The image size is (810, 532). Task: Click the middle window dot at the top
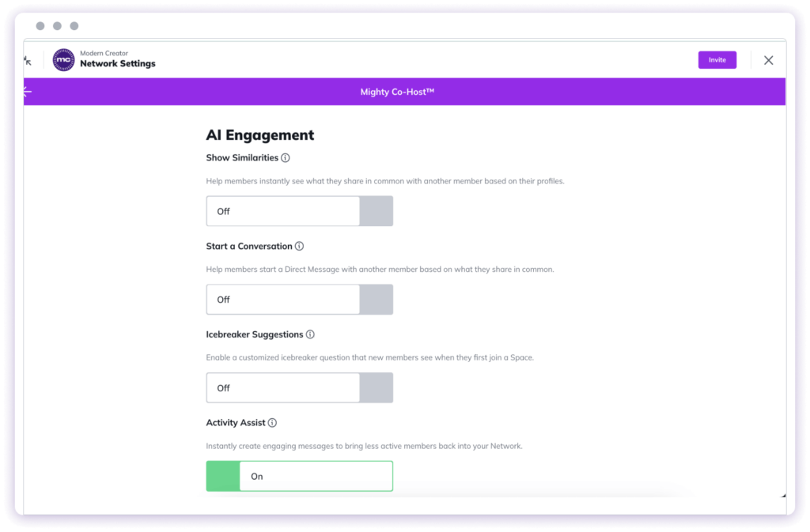57,26
